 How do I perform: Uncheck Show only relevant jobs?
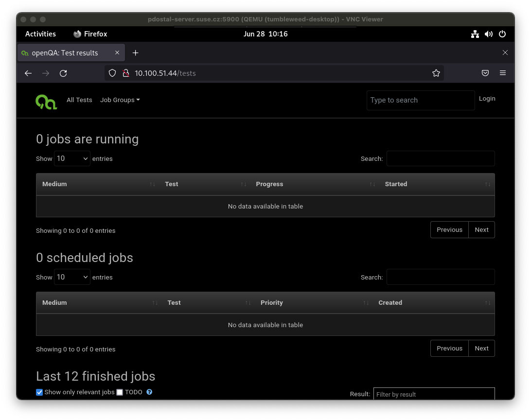(x=39, y=392)
